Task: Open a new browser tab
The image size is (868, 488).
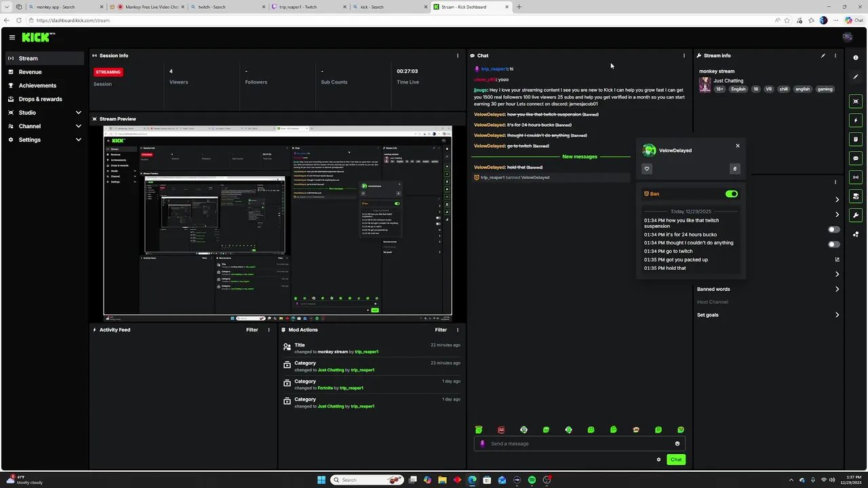Action: pyautogui.click(x=519, y=7)
